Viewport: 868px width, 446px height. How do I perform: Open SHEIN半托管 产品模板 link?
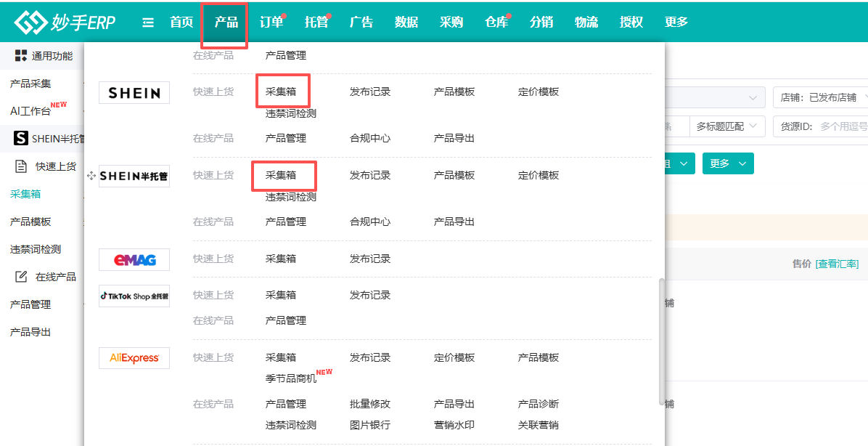pos(454,175)
